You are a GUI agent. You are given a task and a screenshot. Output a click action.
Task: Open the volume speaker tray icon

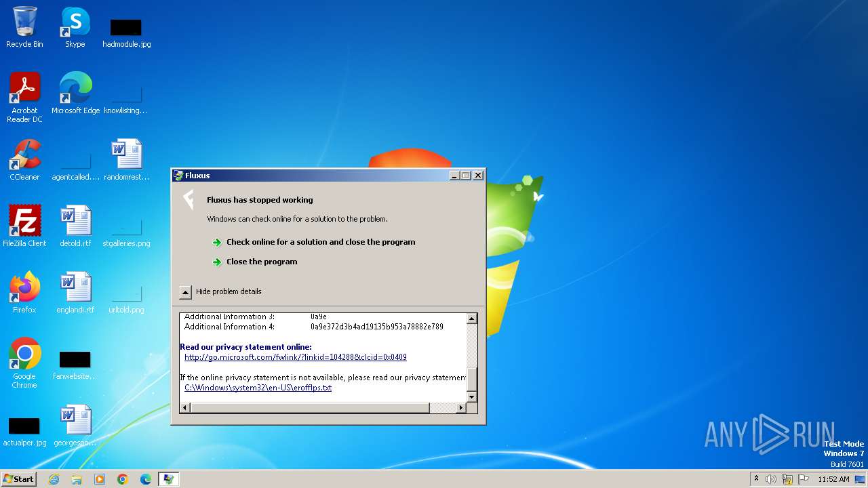[x=771, y=479]
